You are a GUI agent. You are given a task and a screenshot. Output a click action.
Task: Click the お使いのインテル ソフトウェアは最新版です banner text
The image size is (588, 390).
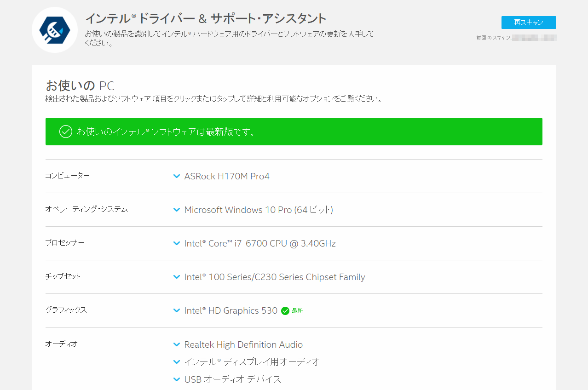(166, 132)
